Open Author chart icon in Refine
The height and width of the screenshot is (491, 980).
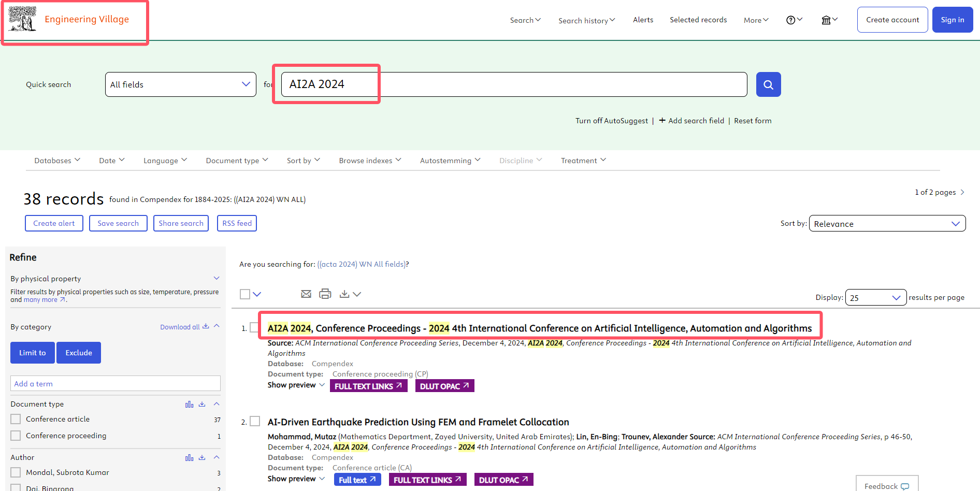pos(190,457)
